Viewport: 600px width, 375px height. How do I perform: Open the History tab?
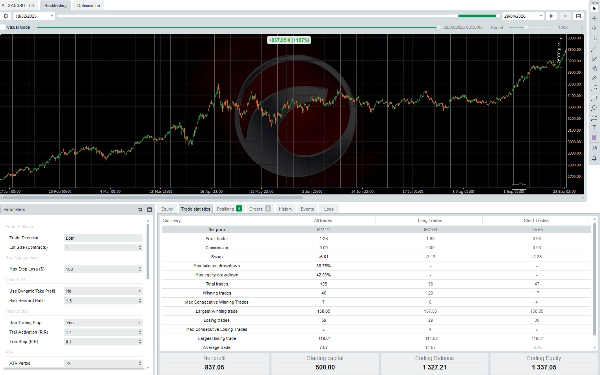pos(285,209)
